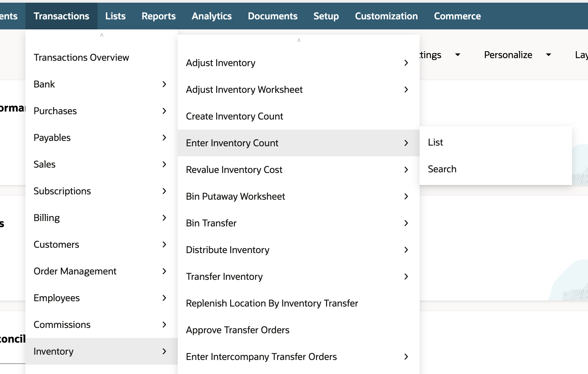Open the Analytics menu
The width and height of the screenshot is (588, 374).
click(x=212, y=16)
